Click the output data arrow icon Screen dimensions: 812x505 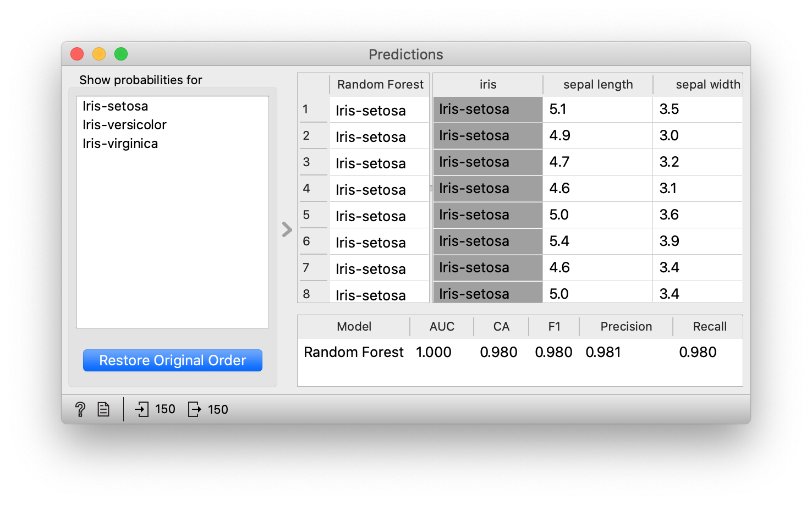pos(195,409)
